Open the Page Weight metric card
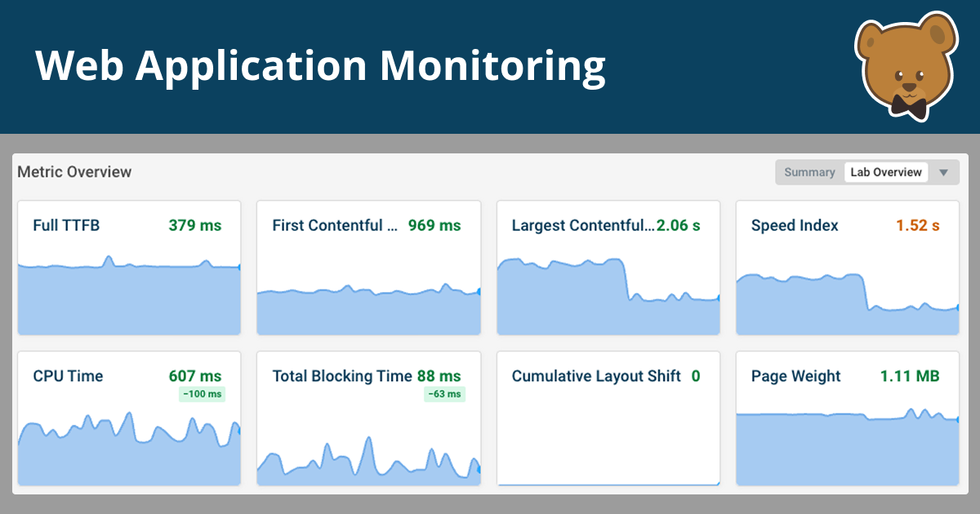 tap(848, 418)
